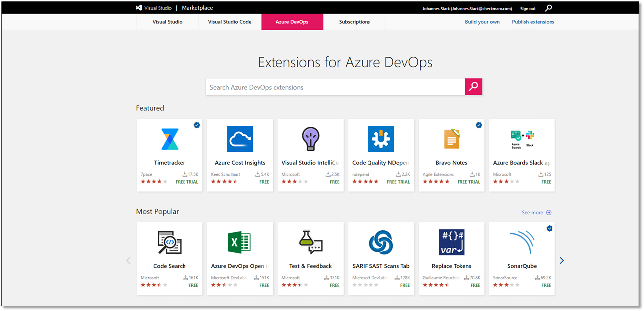Screen dimensions: 644x311
Task: Click the Timetracker extension icon
Action: click(x=170, y=139)
